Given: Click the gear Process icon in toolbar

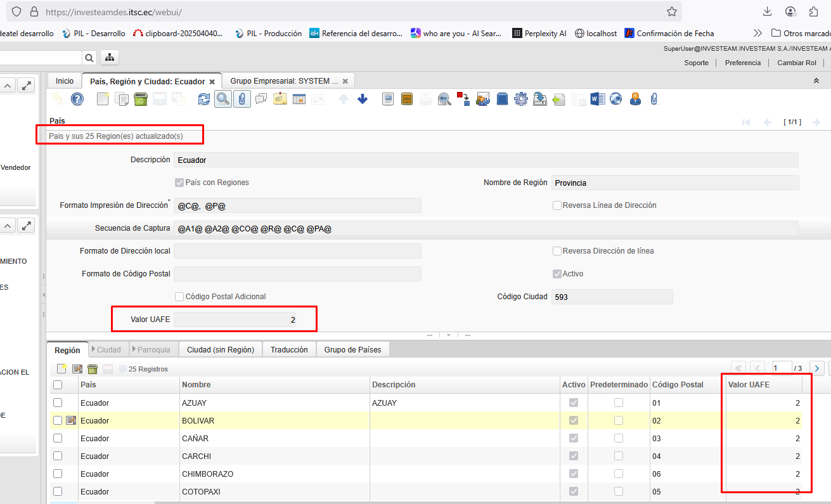Looking at the screenshot, I should [x=520, y=99].
